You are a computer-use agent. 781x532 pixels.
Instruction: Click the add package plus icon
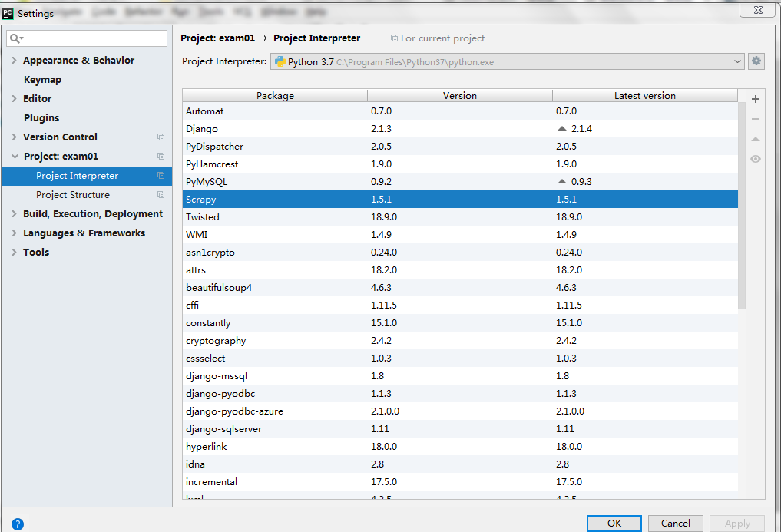pos(756,99)
